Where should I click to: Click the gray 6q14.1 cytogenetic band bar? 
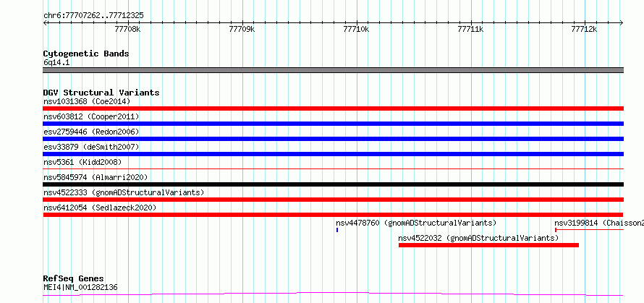334,70
